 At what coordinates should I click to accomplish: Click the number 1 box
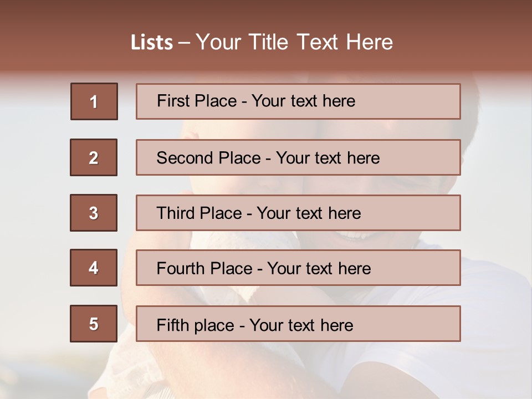(x=94, y=101)
